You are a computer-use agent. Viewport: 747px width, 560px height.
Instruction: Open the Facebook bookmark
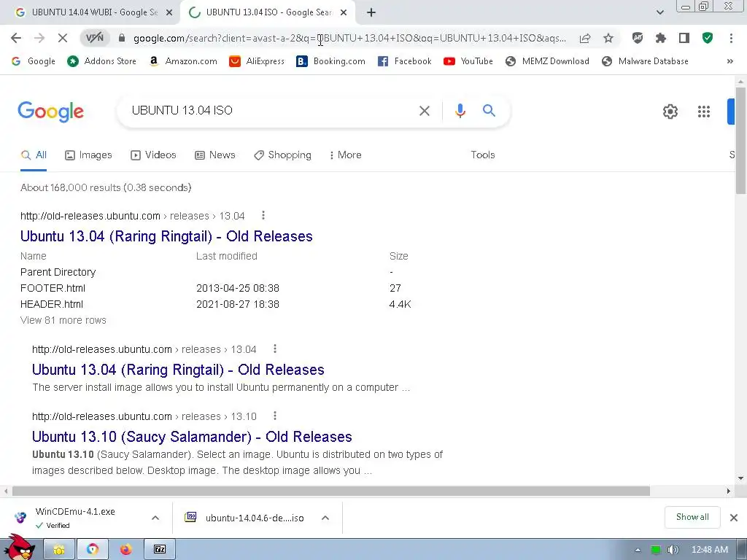pos(404,61)
